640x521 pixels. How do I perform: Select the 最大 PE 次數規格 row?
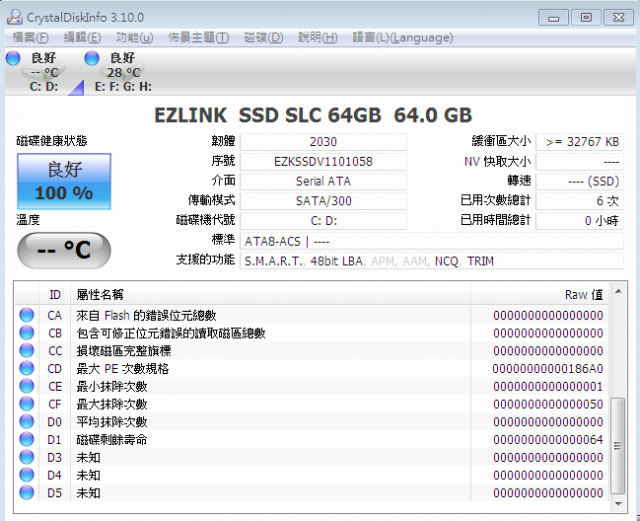click(312, 368)
